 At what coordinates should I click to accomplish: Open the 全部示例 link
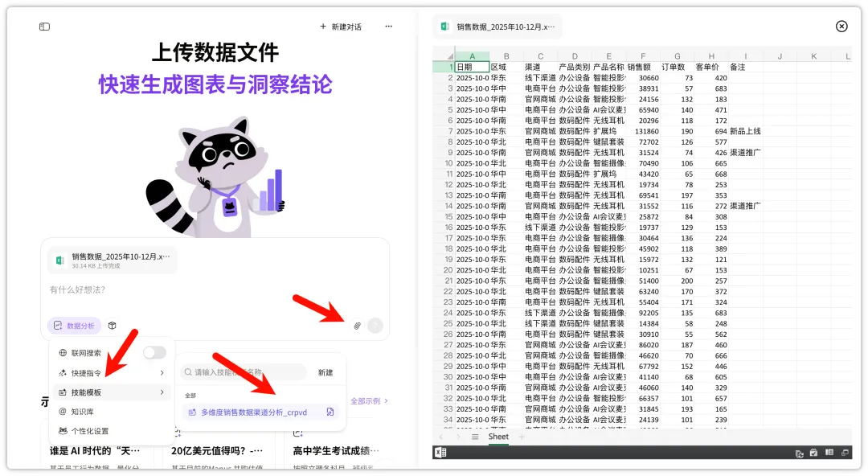[369, 400]
